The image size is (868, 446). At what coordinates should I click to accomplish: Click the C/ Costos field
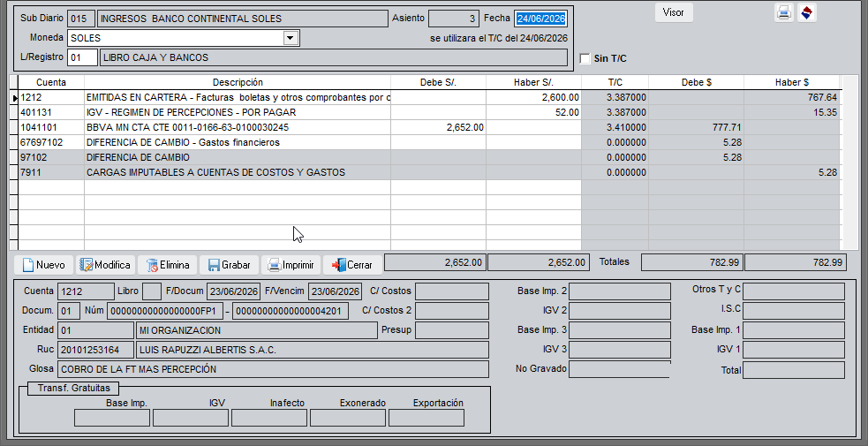coord(452,291)
